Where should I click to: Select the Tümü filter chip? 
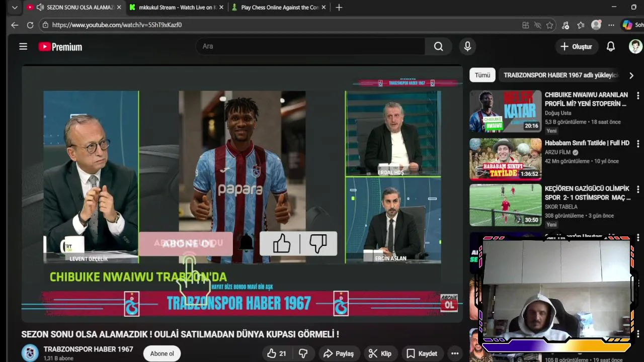[x=482, y=75]
